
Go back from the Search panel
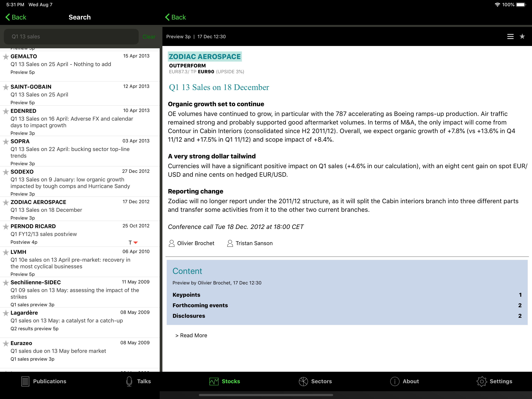click(x=16, y=17)
